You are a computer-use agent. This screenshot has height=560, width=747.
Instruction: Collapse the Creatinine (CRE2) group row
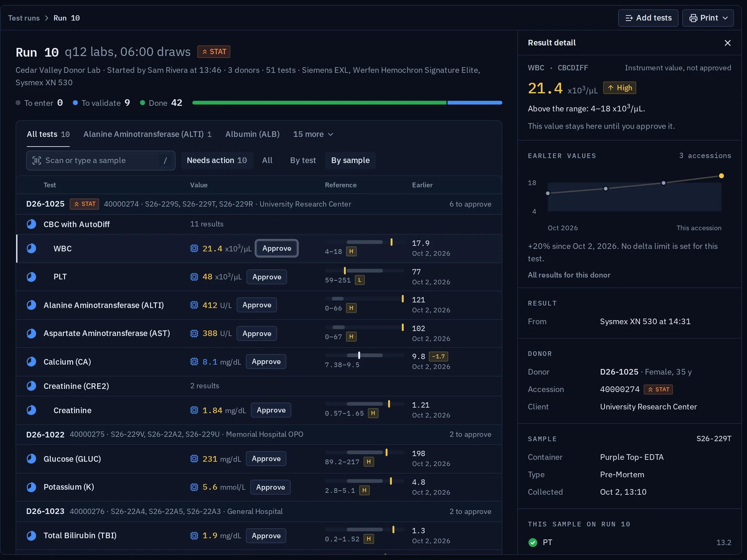click(x=259, y=386)
